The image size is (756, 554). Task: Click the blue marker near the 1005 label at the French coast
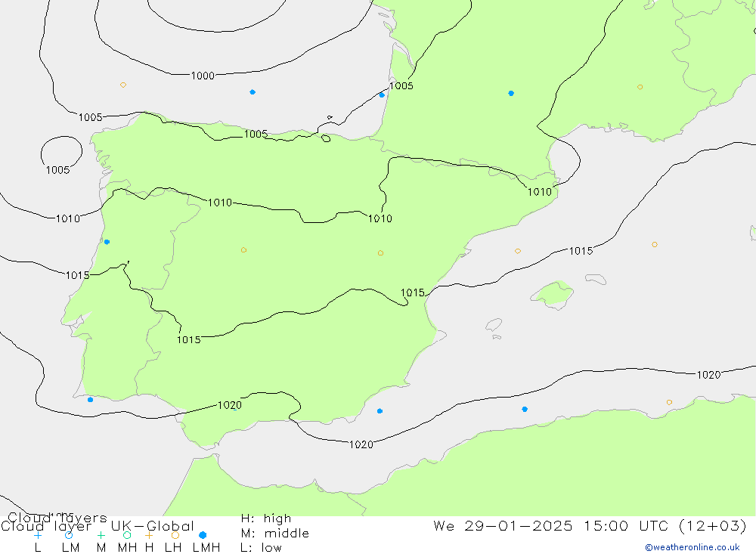[382, 95]
